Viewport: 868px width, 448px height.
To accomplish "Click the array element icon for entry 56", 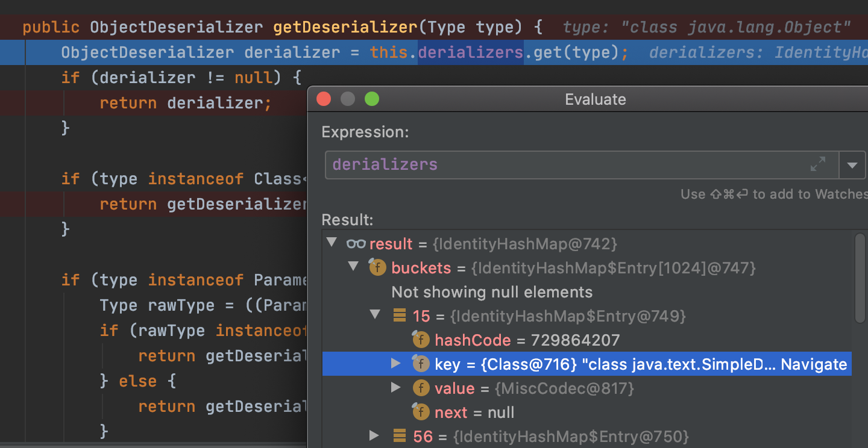I will point(399,436).
